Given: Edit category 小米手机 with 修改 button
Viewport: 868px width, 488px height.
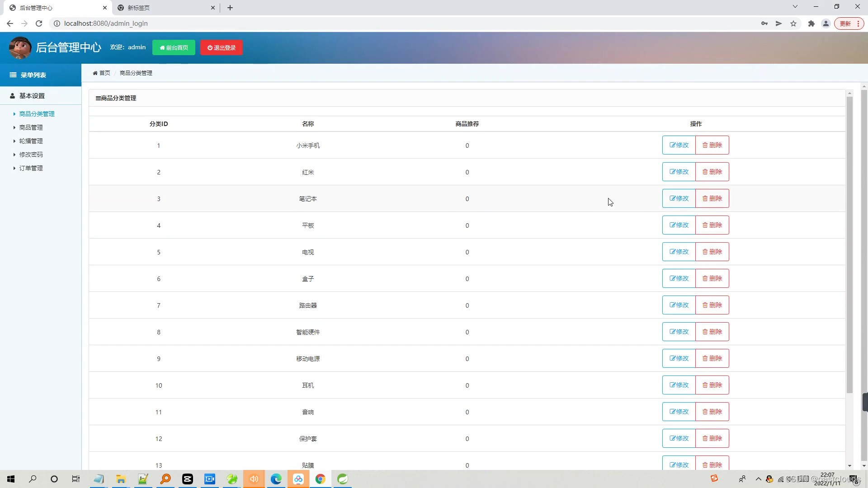Looking at the screenshot, I should 679,145.
